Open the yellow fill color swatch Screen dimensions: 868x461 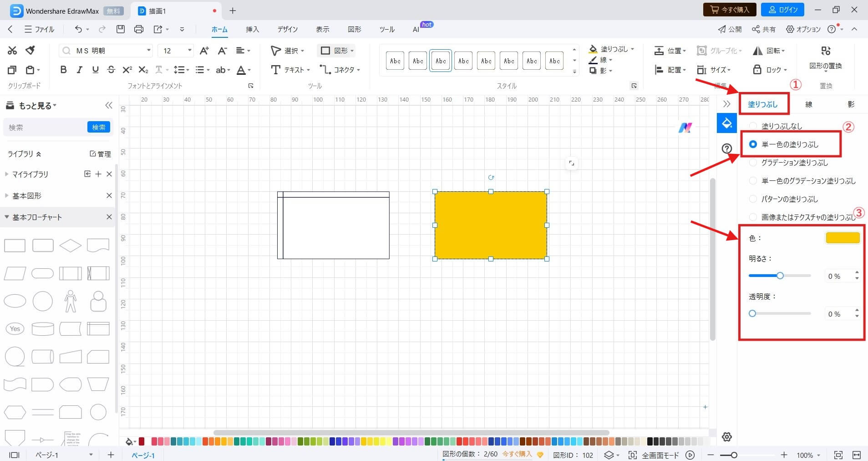pyautogui.click(x=843, y=238)
